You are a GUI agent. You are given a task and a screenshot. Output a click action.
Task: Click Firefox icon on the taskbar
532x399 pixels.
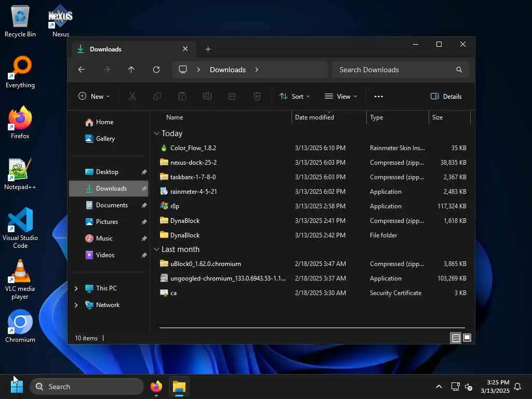[x=156, y=387]
